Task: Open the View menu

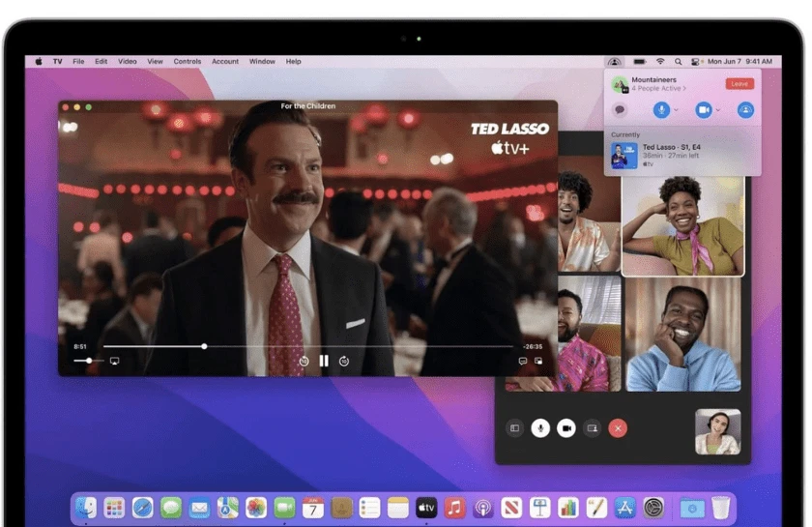Action: 155,61
